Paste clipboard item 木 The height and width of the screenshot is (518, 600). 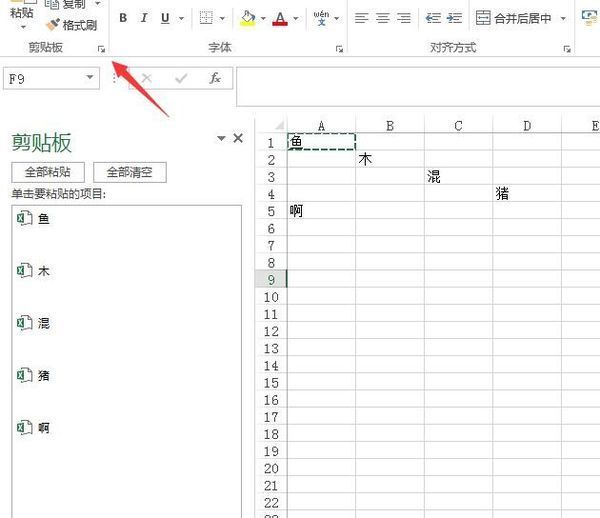127,271
